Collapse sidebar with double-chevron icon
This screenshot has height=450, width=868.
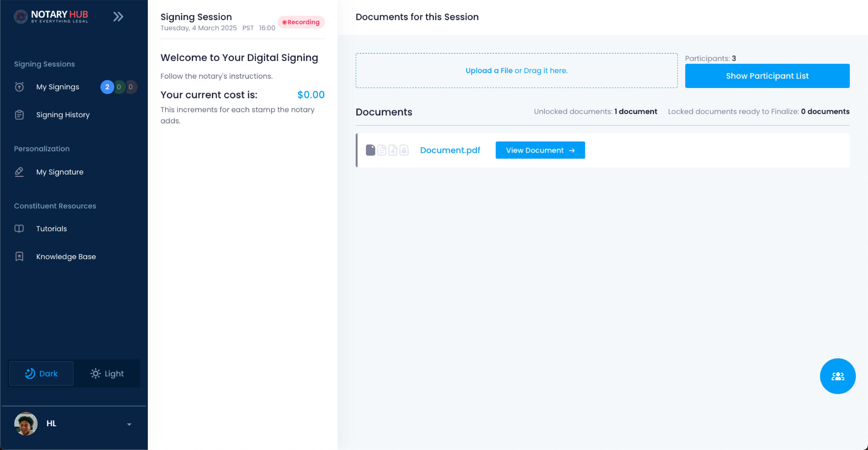[x=118, y=17]
